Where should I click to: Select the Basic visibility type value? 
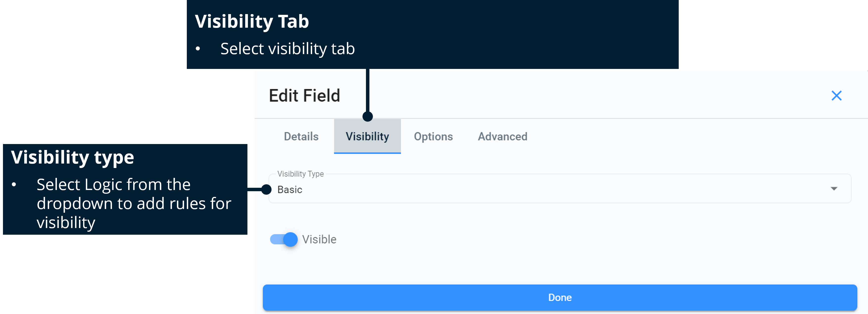(290, 189)
